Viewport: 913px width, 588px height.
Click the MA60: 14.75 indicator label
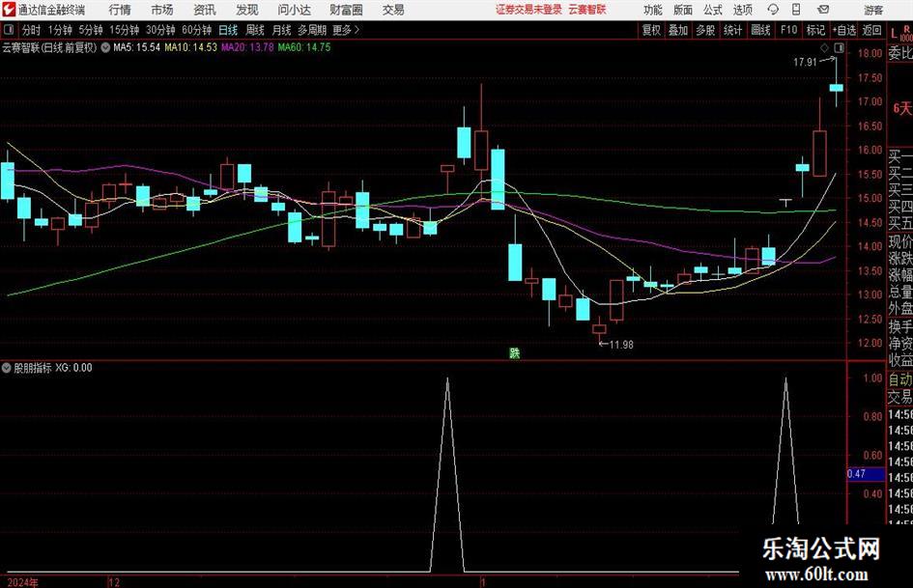coord(304,47)
